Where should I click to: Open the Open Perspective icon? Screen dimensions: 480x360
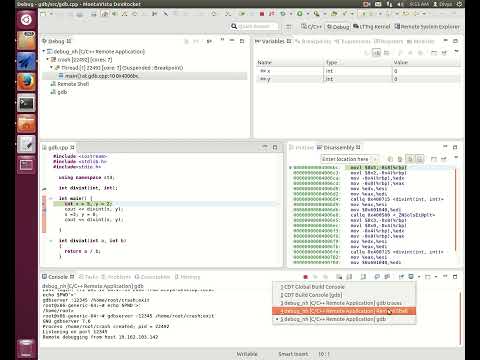click(x=289, y=27)
